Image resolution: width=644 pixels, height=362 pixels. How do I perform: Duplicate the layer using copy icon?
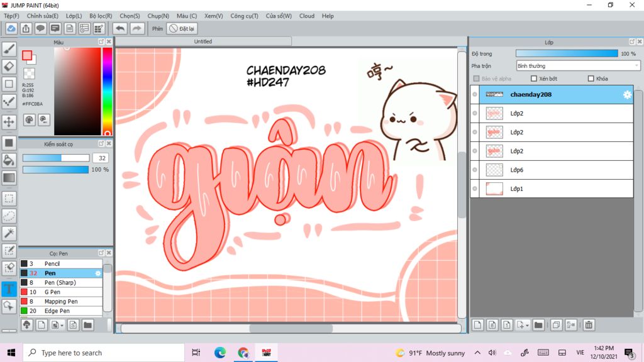(556, 325)
